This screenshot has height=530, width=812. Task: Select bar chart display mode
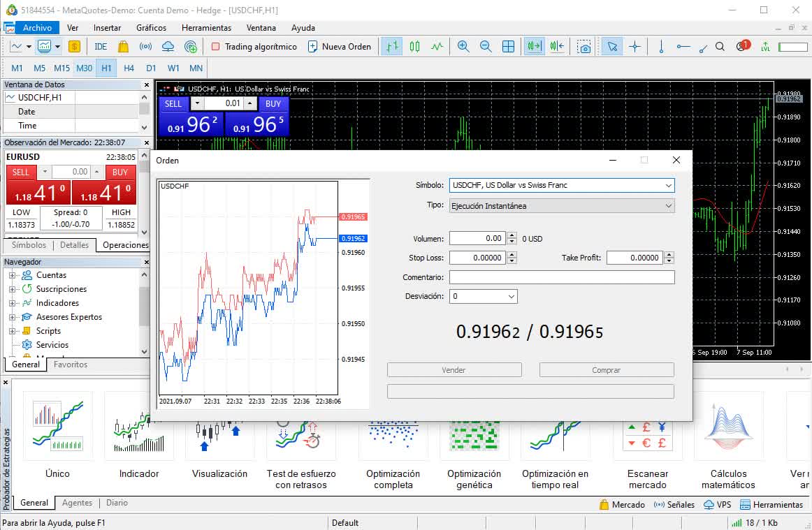(x=392, y=47)
